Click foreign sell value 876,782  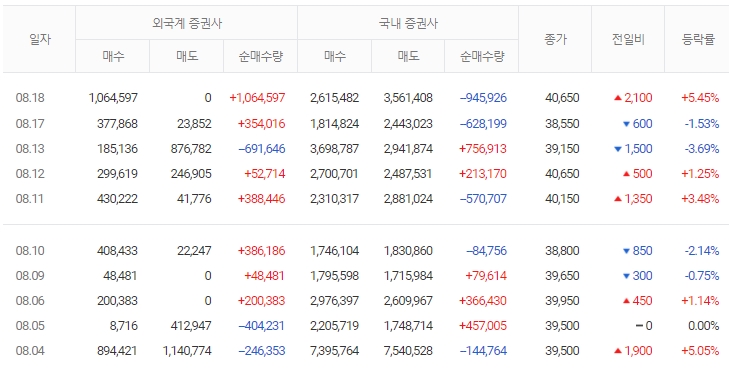[x=191, y=149]
